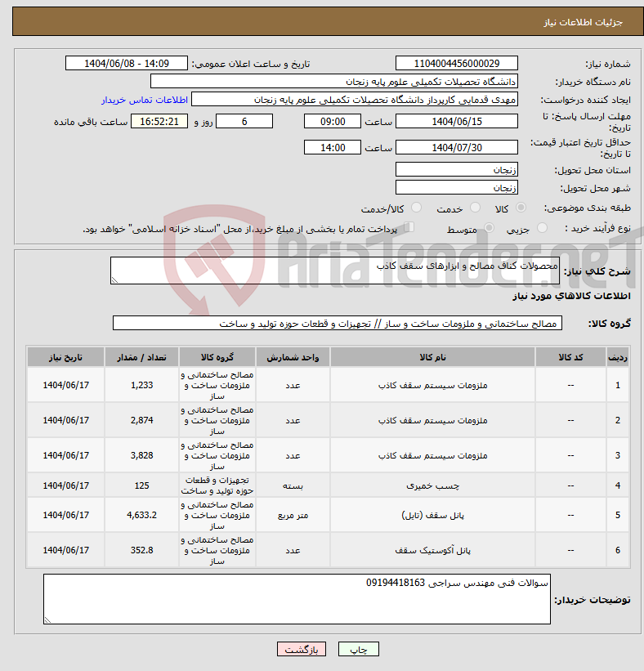
Task: Click the شماره نیاز field 1104004456000029
Action: [457, 63]
